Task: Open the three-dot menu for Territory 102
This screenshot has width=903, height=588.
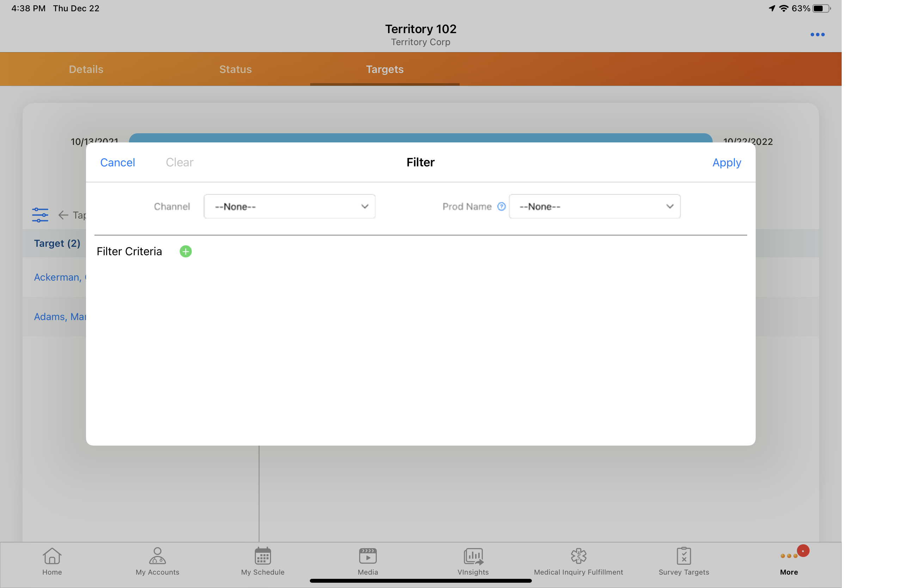Action: pyautogui.click(x=817, y=35)
